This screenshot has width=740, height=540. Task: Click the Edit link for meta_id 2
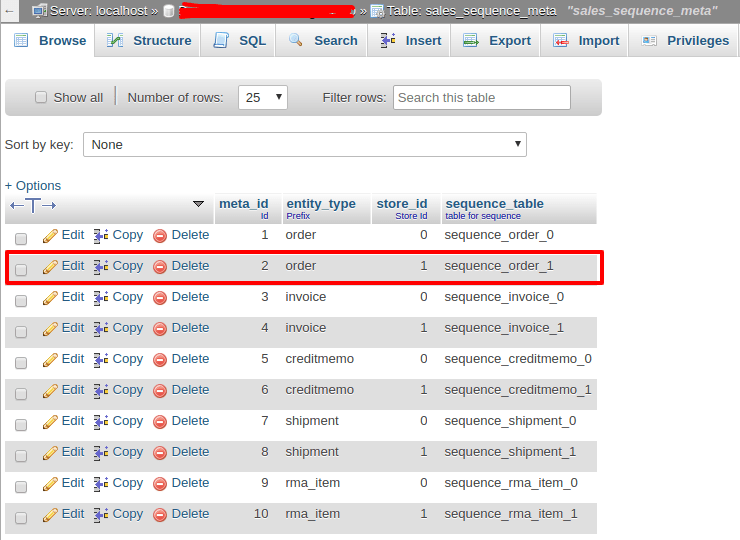click(73, 266)
